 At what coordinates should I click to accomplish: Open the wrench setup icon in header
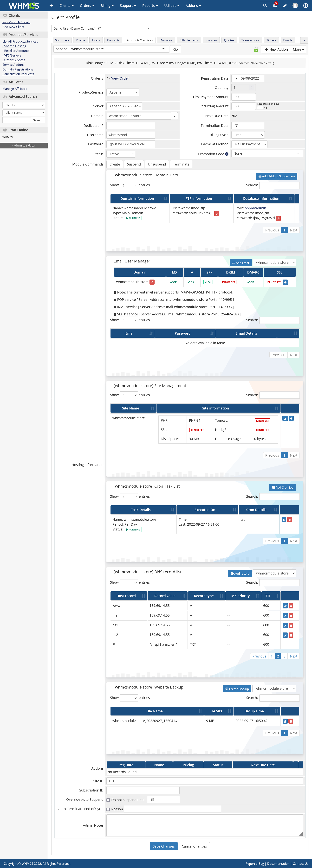click(x=285, y=5)
